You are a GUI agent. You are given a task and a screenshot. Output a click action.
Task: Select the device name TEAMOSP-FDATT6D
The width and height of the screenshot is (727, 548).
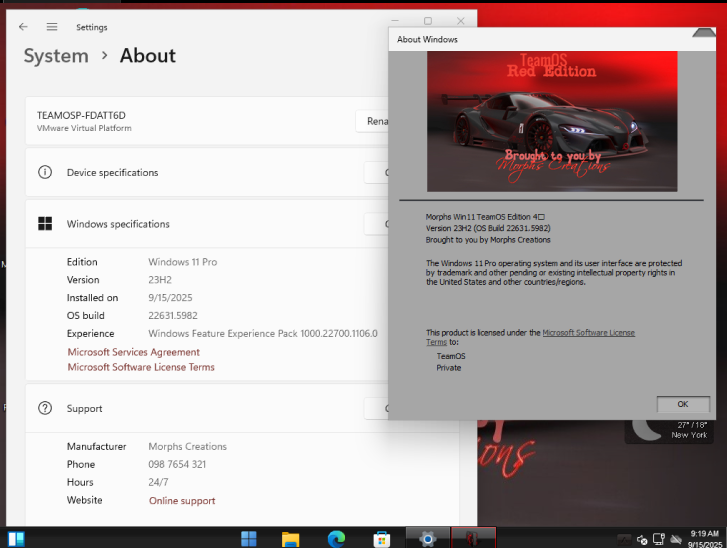tap(81, 115)
